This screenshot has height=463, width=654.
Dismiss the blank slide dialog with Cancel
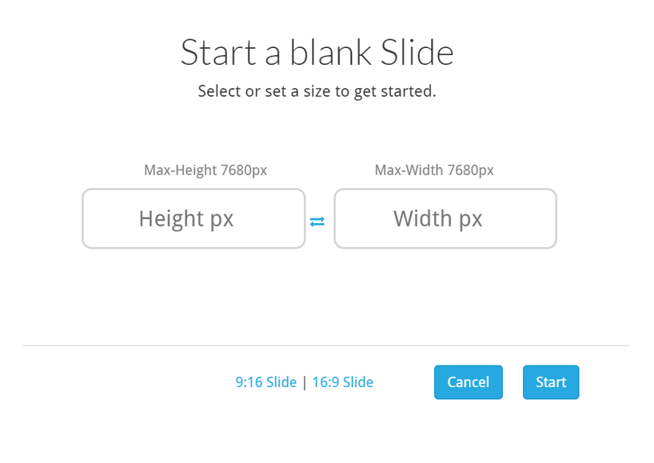468,382
